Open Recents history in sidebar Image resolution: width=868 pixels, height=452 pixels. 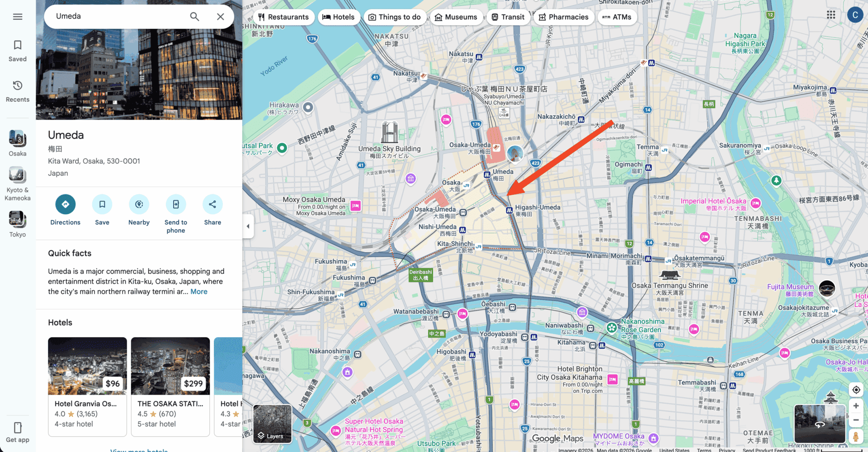18,91
